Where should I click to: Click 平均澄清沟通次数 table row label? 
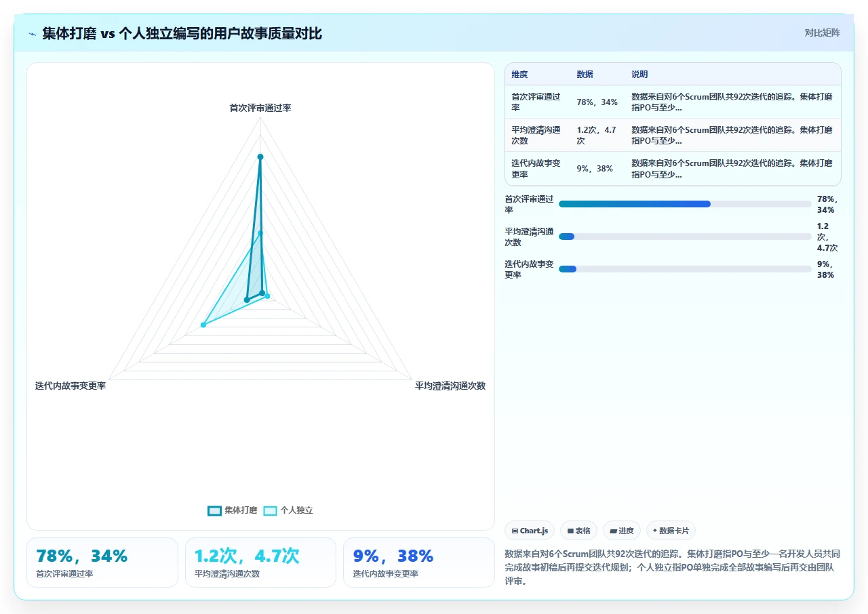[536, 136]
